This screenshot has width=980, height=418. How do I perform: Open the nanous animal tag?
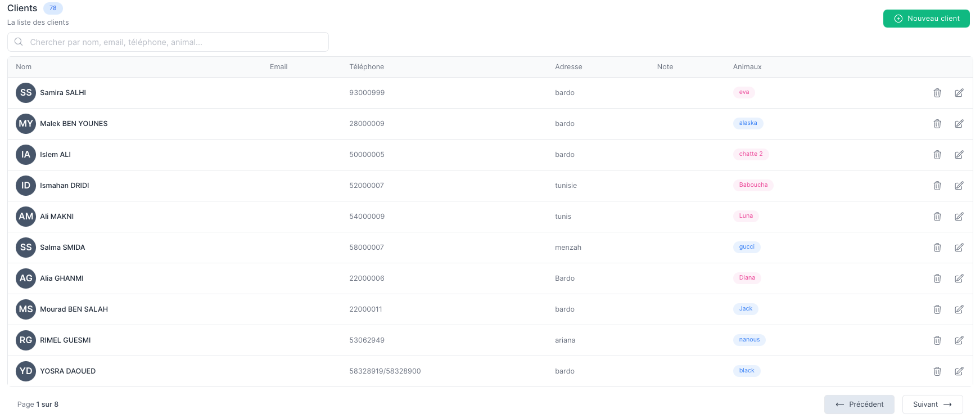pos(749,340)
